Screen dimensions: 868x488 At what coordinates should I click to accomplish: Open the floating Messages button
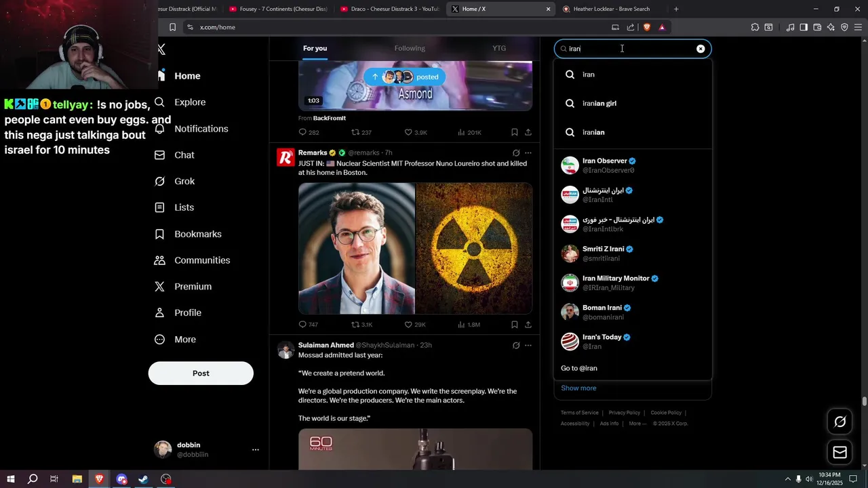tap(840, 452)
